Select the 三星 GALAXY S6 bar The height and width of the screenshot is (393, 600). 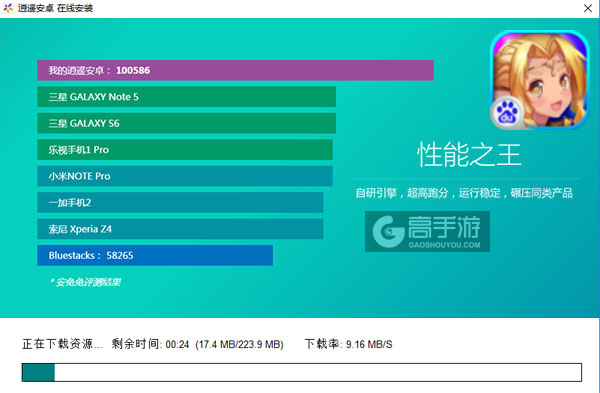186,123
